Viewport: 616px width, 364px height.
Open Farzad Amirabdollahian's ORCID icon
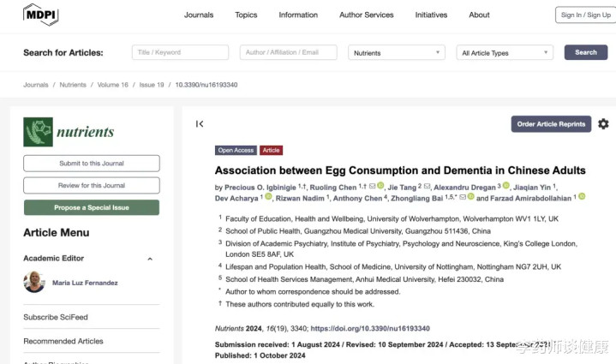[582, 196]
